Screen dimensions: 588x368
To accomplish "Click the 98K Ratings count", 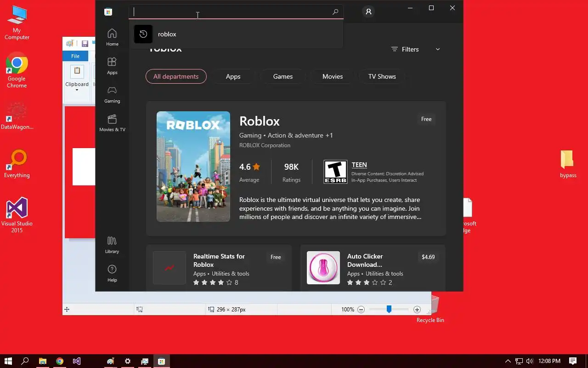I will (291, 172).
